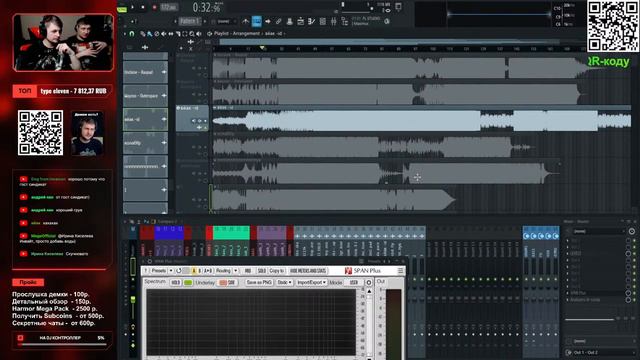640x360 pixels.
Task: Adjust the master mixer volume fader at far left
Action: click(x=133, y=301)
